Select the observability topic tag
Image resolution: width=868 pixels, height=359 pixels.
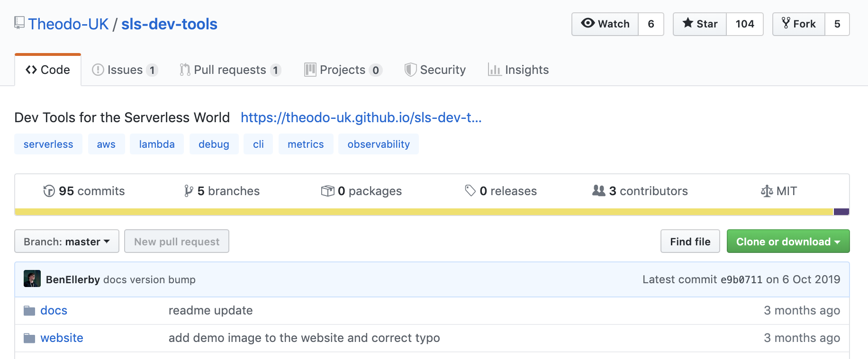coord(379,144)
